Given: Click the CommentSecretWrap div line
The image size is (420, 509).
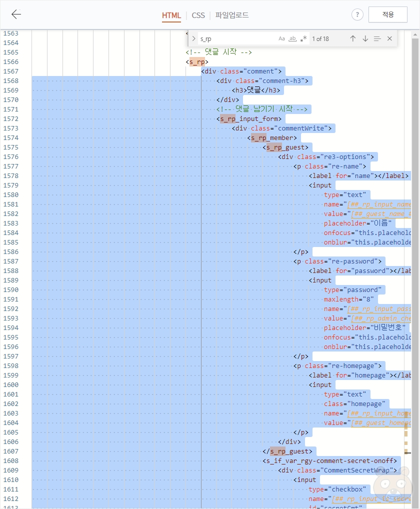Looking at the screenshot, I should point(337,470).
